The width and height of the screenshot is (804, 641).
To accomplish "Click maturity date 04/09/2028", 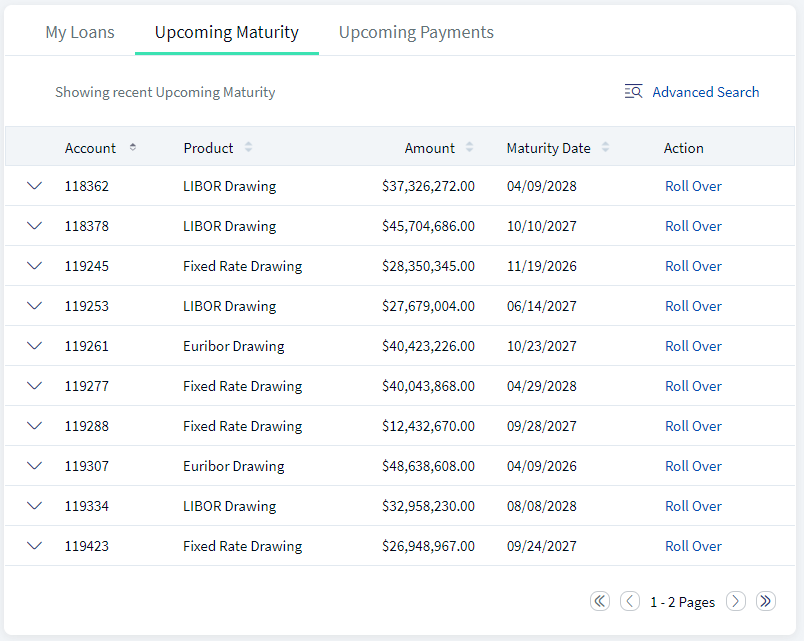I will click(x=542, y=186).
